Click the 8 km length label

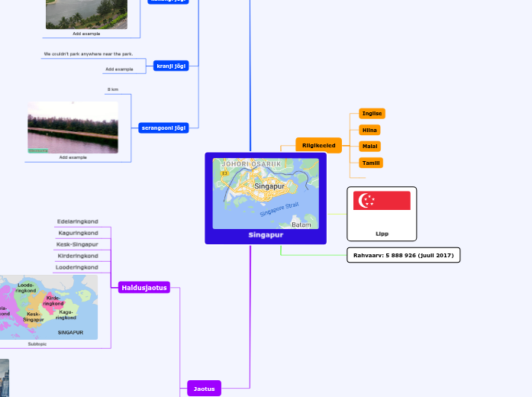(x=113, y=89)
